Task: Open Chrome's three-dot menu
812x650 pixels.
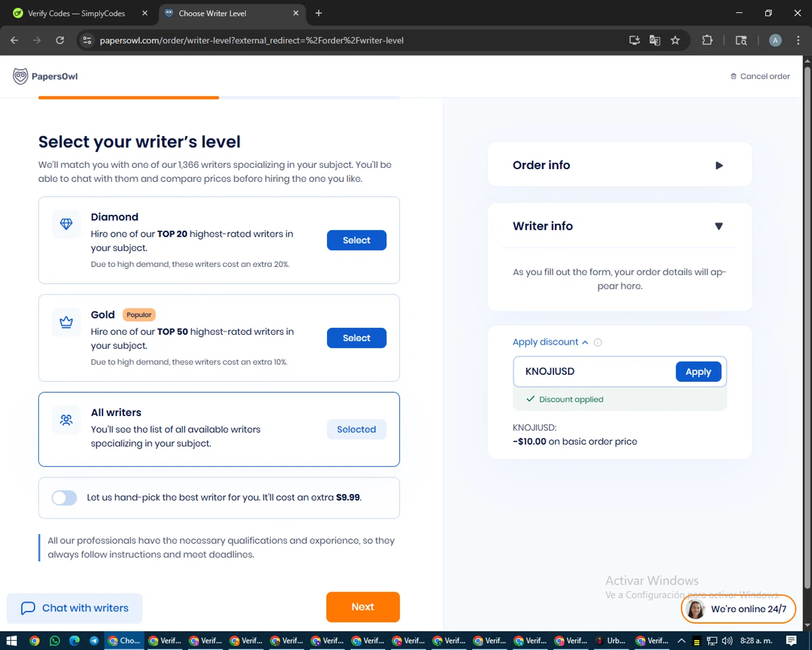Action: (798, 40)
